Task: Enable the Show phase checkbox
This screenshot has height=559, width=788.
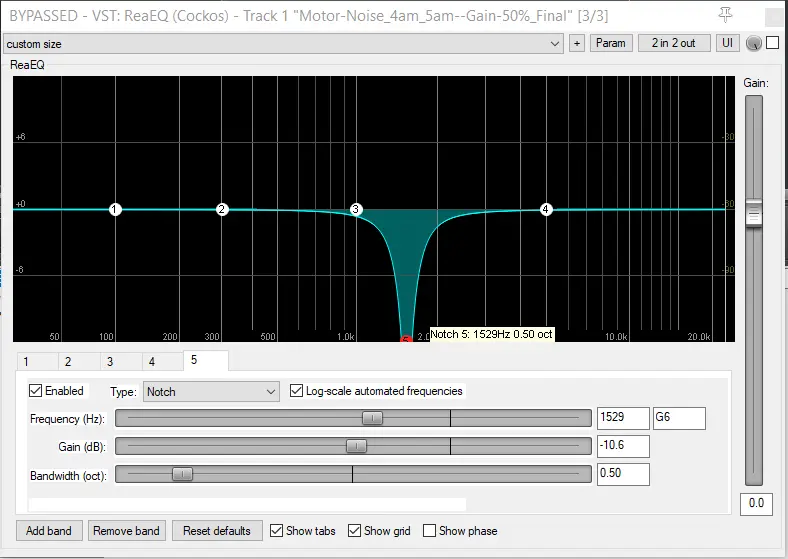Action: click(430, 531)
